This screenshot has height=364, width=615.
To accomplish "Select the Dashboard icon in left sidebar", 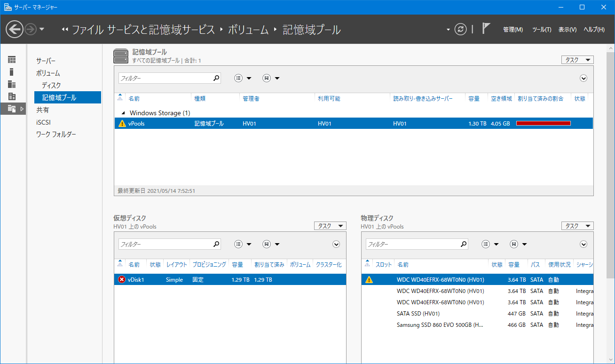I will [x=12, y=60].
